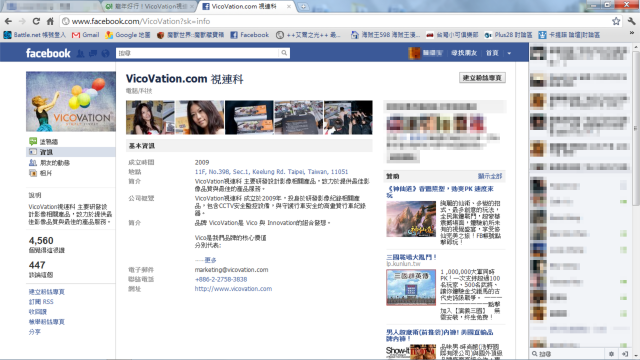Open the Plus28 討論區 bookmark
640x360 pixels.
tap(508, 35)
